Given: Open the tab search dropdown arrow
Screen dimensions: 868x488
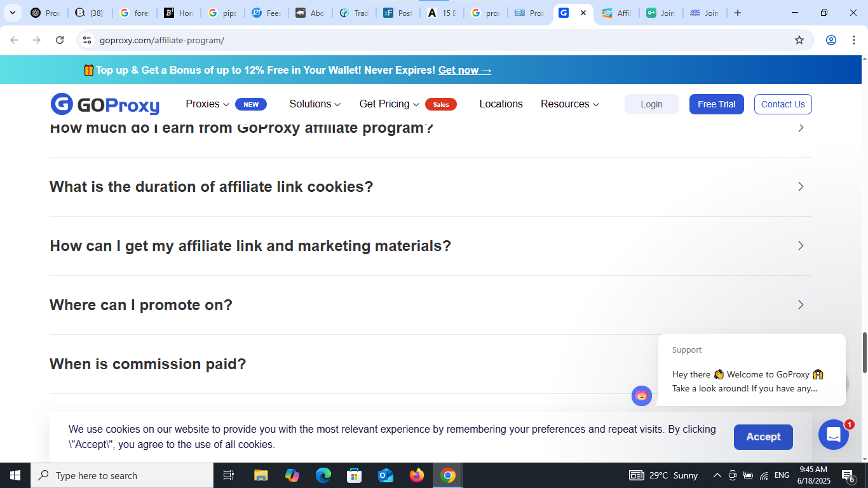Looking at the screenshot, I should [12, 13].
